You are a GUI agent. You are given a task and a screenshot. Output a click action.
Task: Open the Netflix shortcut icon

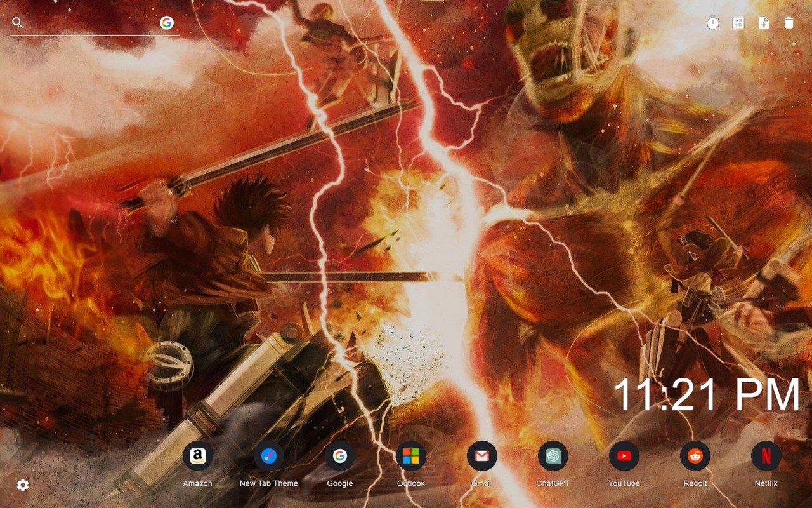pyautogui.click(x=766, y=456)
